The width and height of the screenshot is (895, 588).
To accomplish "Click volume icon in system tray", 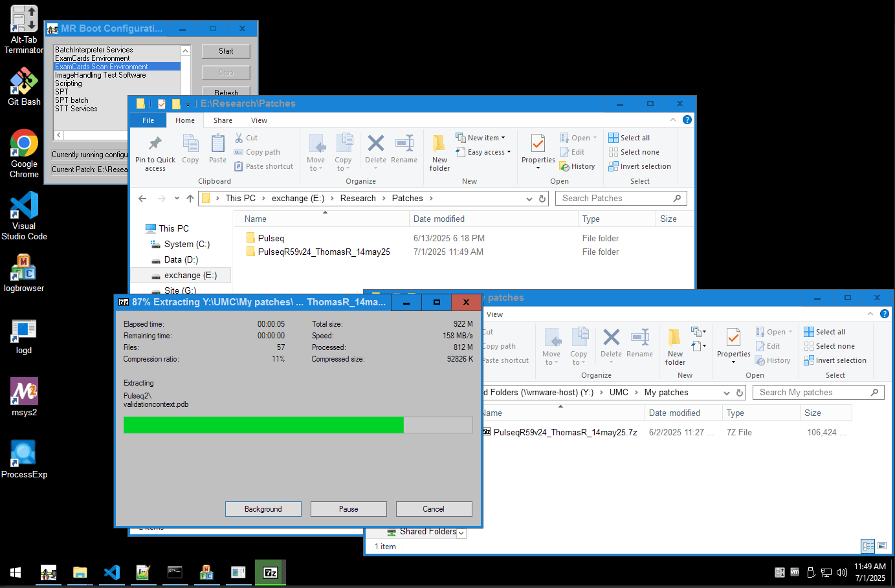I will 842,572.
